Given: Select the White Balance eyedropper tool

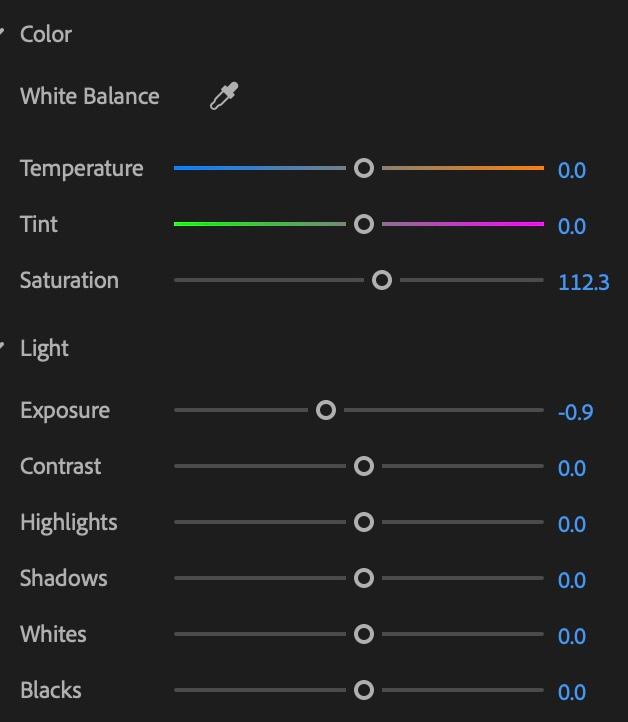Looking at the screenshot, I should [x=224, y=96].
